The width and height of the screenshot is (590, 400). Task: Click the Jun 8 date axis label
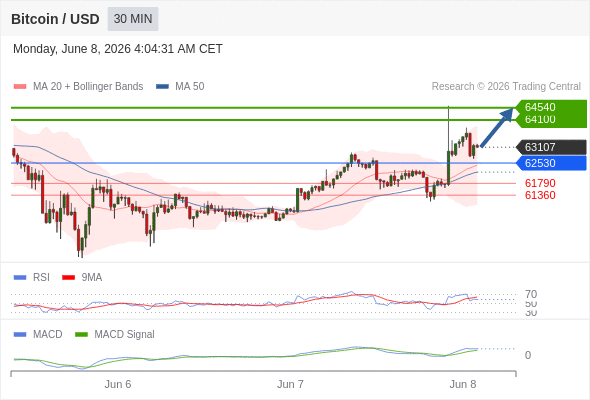pyautogui.click(x=463, y=384)
